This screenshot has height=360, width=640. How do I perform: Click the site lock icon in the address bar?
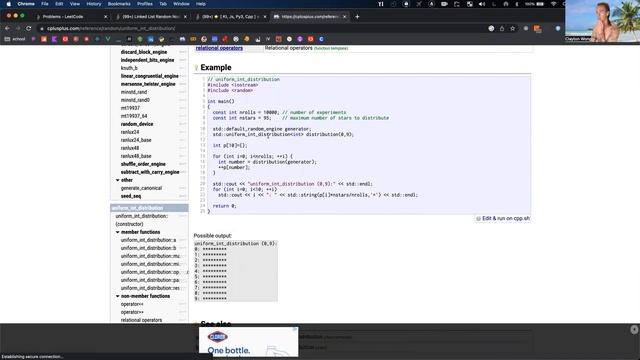42,29
